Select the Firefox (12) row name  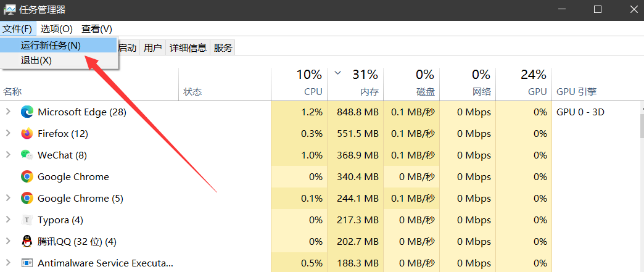(x=63, y=134)
